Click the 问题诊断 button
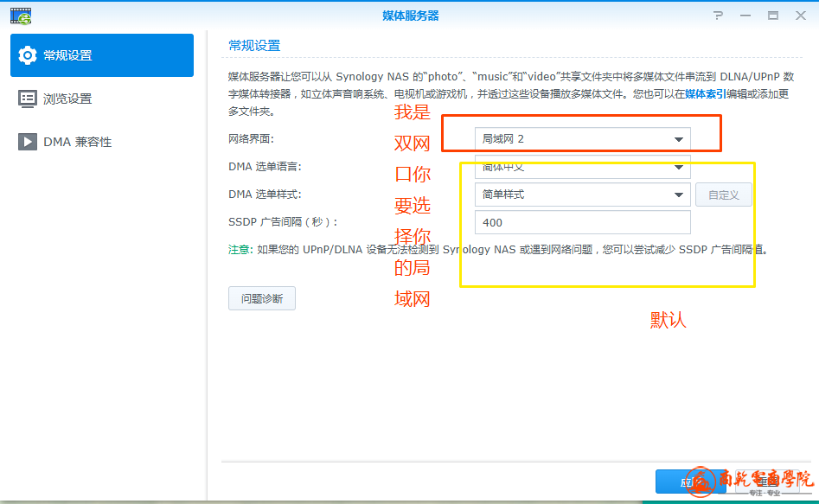The image size is (819, 504). tap(261, 298)
